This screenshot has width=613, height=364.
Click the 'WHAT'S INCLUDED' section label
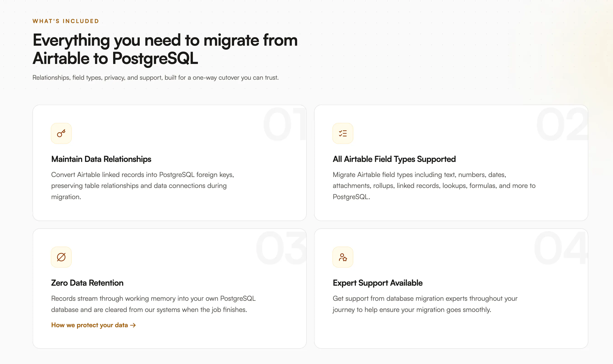pyautogui.click(x=66, y=21)
